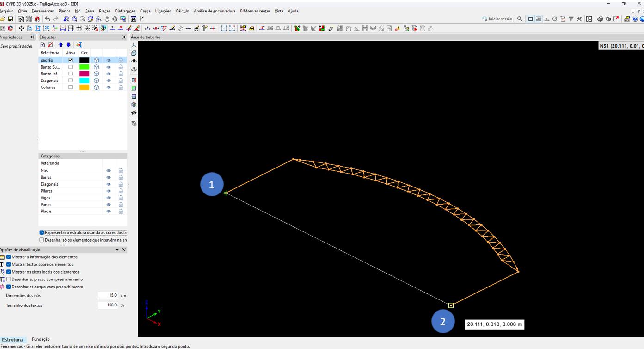Delete the selected label in Etiquetas
The height and width of the screenshot is (349, 644).
[x=50, y=45]
